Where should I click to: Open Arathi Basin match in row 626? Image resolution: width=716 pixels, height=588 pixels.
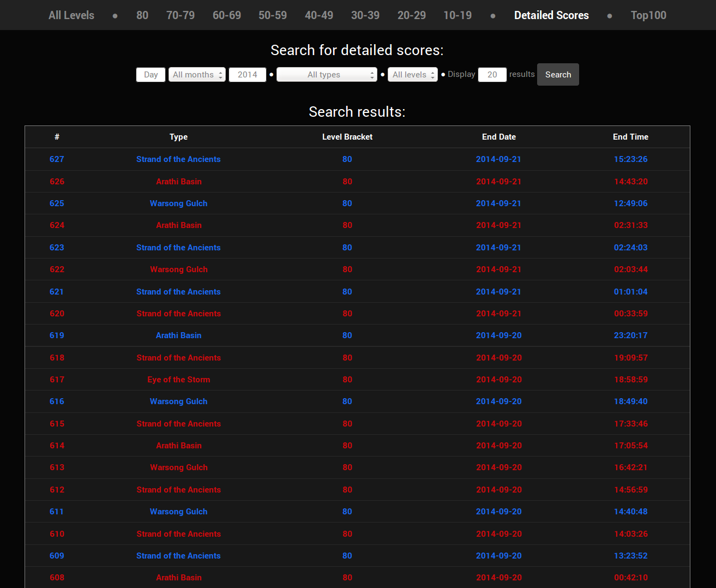(179, 182)
